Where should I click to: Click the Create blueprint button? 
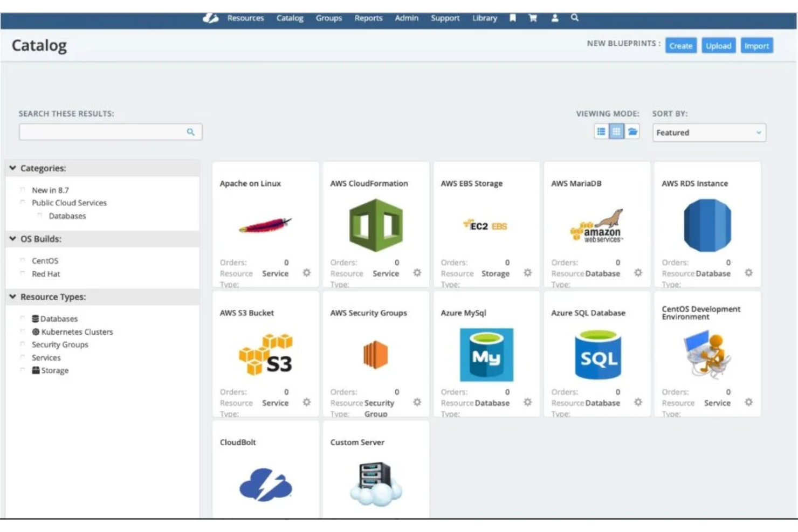click(x=681, y=46)
